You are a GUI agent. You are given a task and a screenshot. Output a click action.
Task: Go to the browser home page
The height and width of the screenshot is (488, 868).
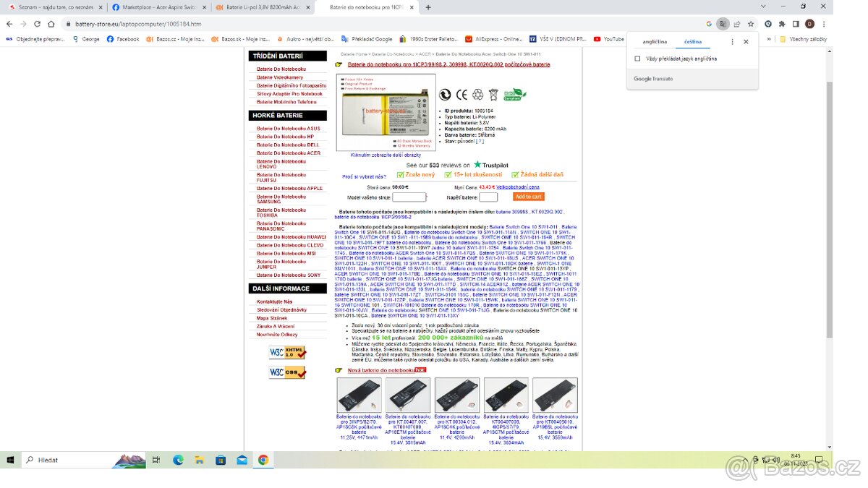point(51,23)
